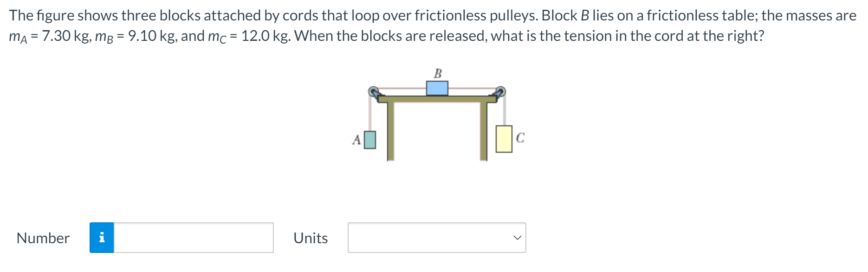The image size is (868, 272).
Task: Click the left pulley in the diagram
Action: [x=374, y=91]
